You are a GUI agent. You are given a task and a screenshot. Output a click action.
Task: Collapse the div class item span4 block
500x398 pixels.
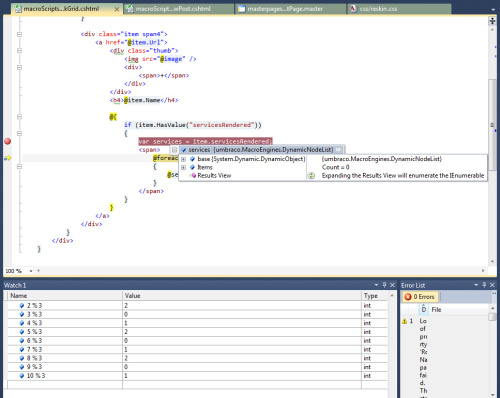coord(19,34)
